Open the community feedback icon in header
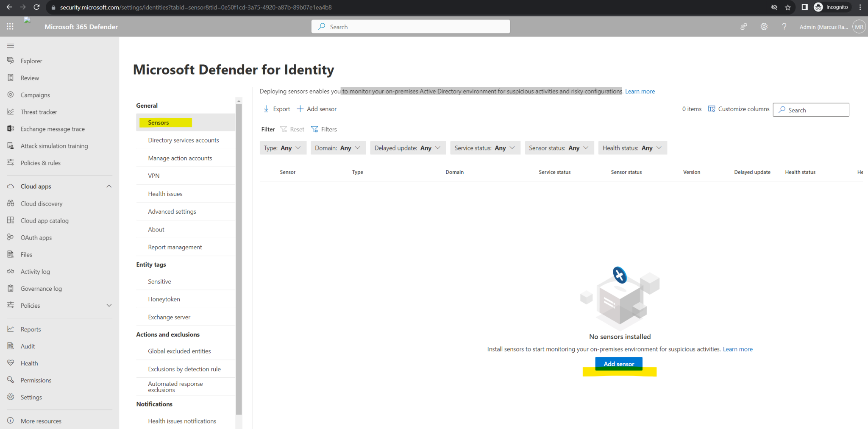The image size is (868, 429). [743, 27]
